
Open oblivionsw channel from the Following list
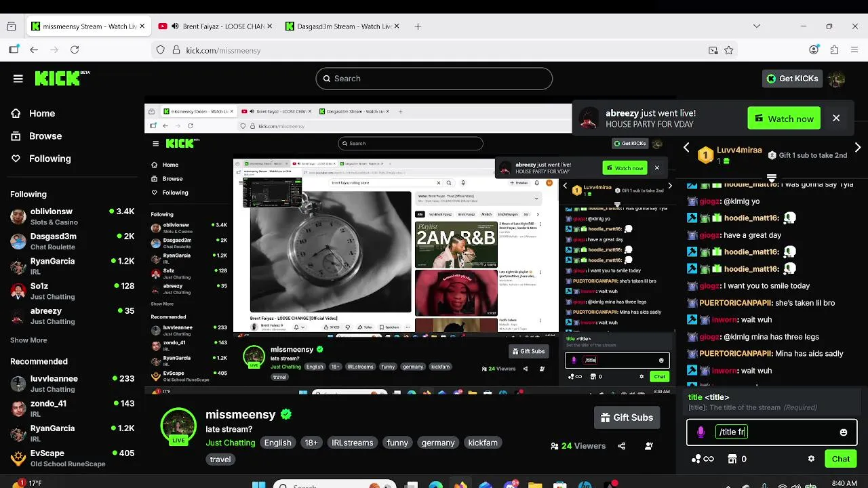click(73, 216)
